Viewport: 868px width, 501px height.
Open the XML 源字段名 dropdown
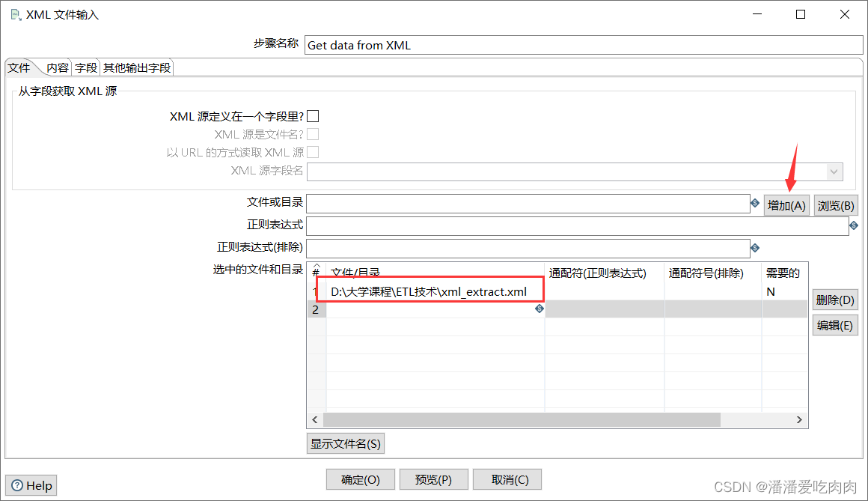coord(834,171)
